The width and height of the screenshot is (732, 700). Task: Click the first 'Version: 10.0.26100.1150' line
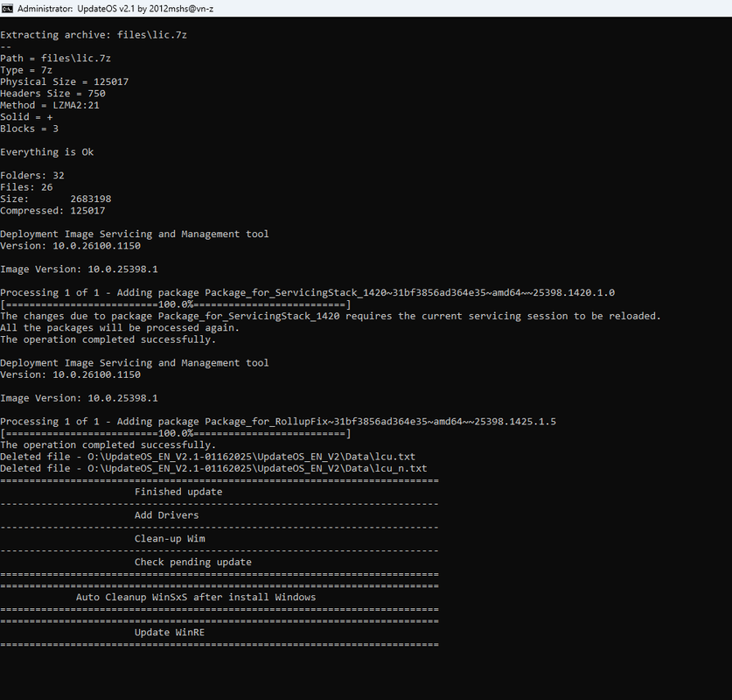pos(70,246)
